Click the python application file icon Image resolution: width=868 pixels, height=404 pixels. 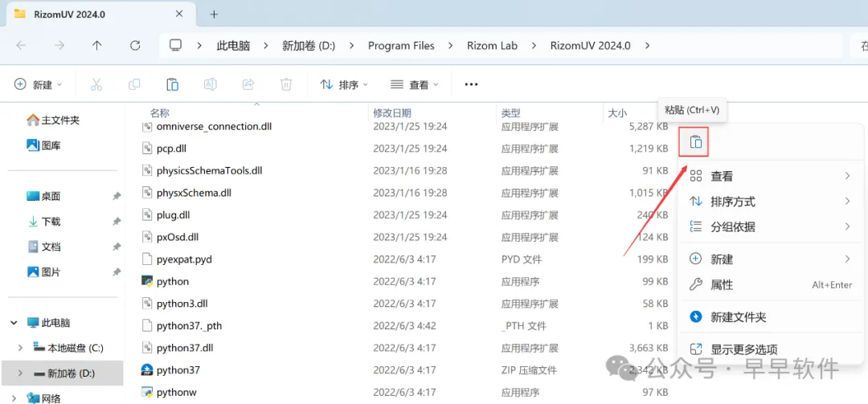(147, 281)
